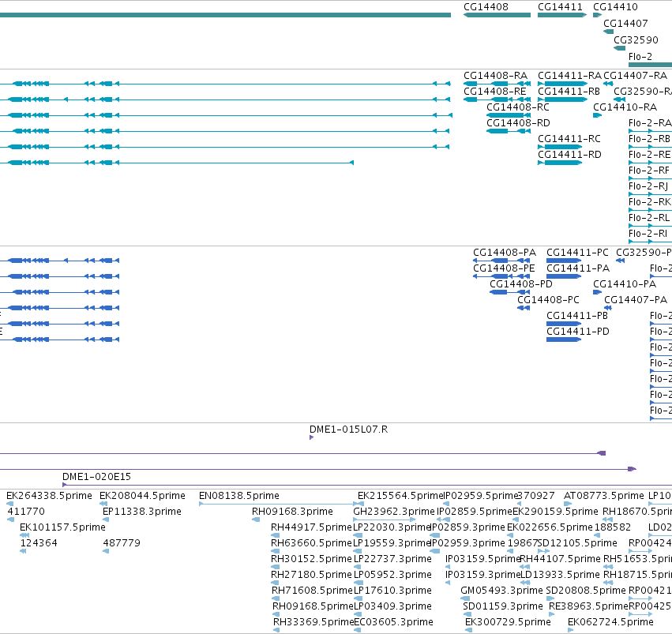Image resolution: width=672 pixels, height=634 pixels.
Task: Select the CG14408-PE protein label
Action: click(x=504, y=268)
